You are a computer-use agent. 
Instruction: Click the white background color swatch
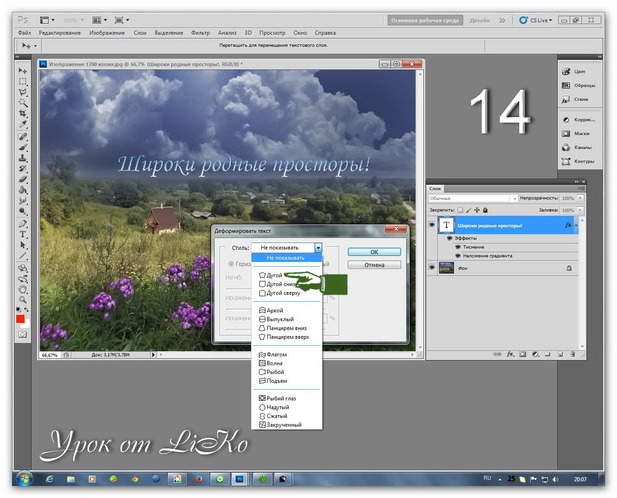click(26, 325)
